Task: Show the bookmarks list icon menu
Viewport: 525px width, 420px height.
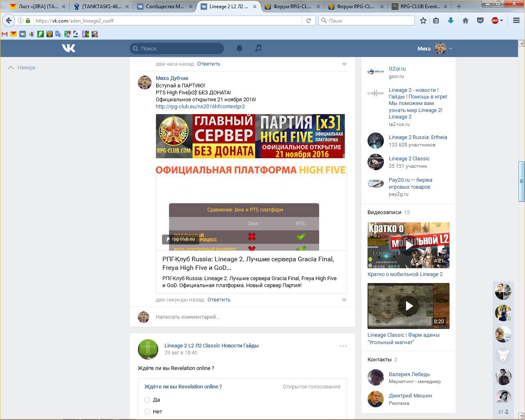Action: (436, 21)
